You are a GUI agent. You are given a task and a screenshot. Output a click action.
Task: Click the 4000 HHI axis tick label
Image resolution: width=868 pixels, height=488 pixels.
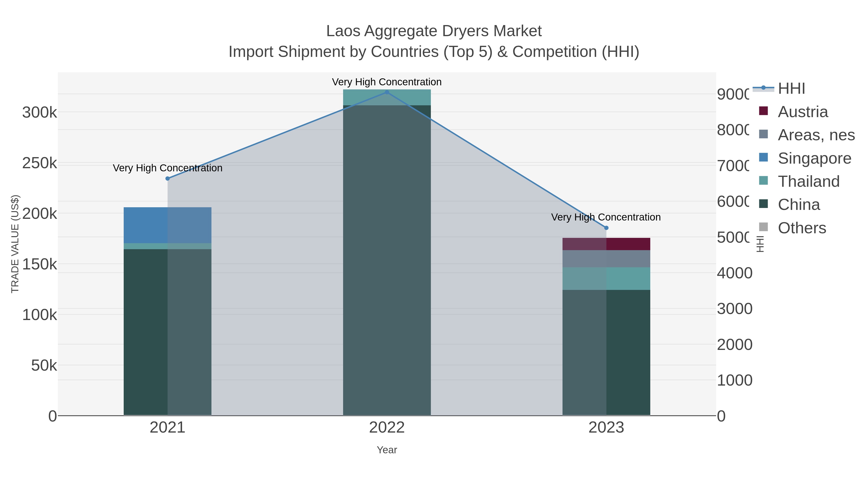point(735,273)
